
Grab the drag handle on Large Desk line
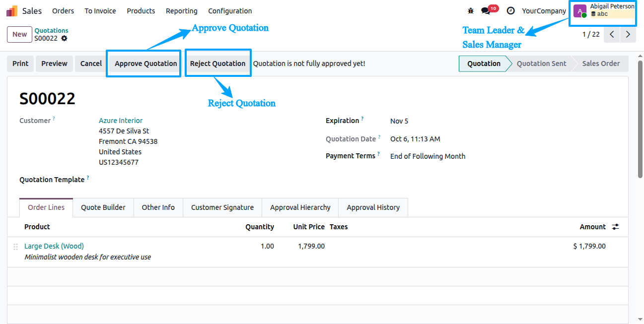click(x=15, y=247)
